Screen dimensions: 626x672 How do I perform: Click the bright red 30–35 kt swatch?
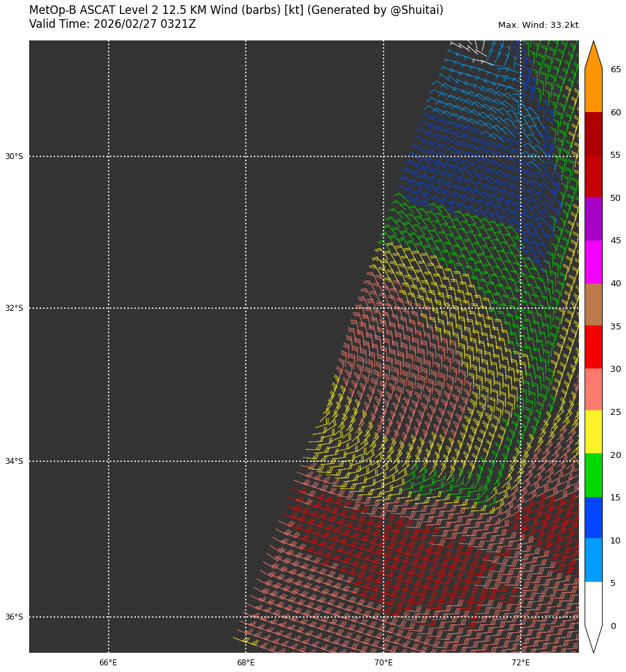(x=593, y=347)
